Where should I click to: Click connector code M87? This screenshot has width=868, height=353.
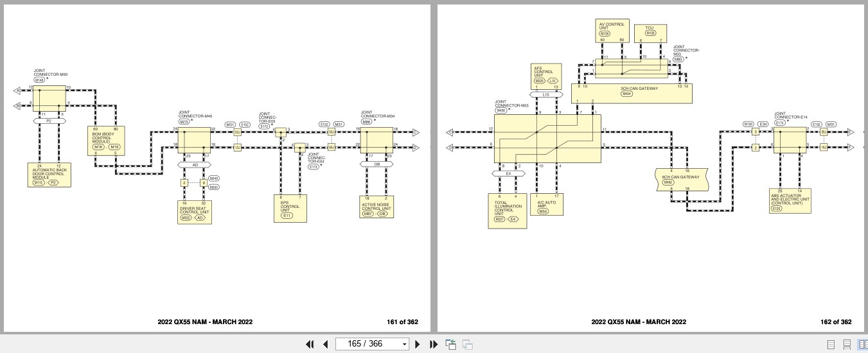(x=368, y=214)
